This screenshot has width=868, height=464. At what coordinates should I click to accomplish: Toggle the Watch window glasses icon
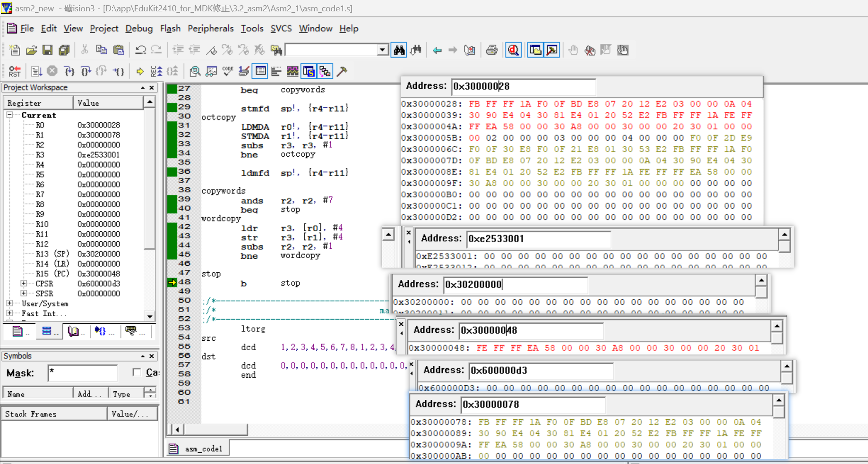click(x=211, y=71)
